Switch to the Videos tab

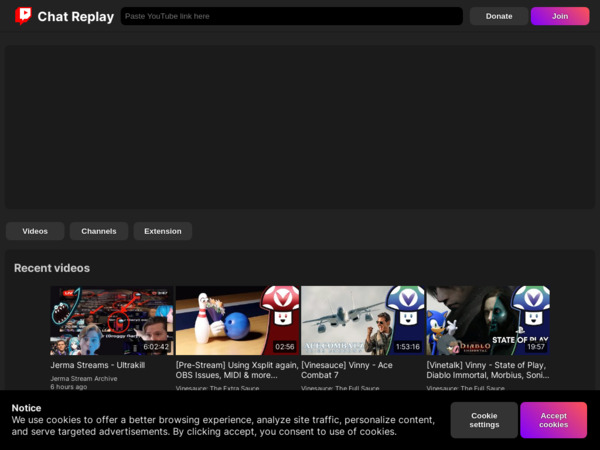click(x=35, y=231)
